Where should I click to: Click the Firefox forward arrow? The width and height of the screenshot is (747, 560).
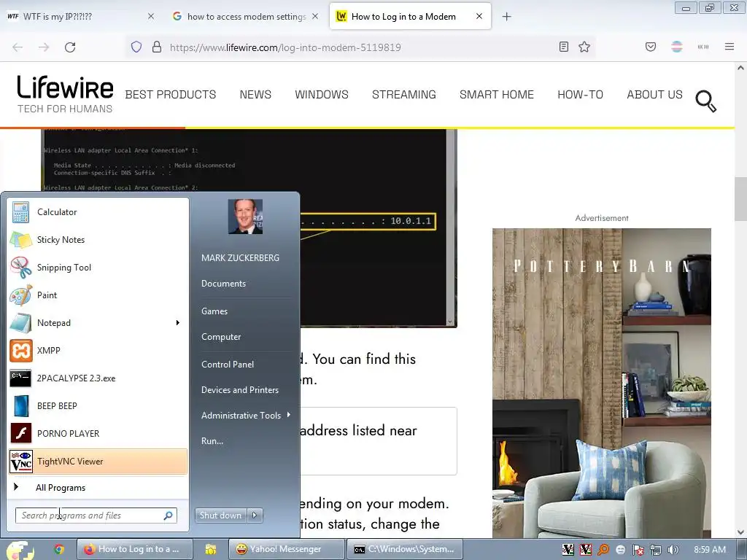[x=44, y=47]
